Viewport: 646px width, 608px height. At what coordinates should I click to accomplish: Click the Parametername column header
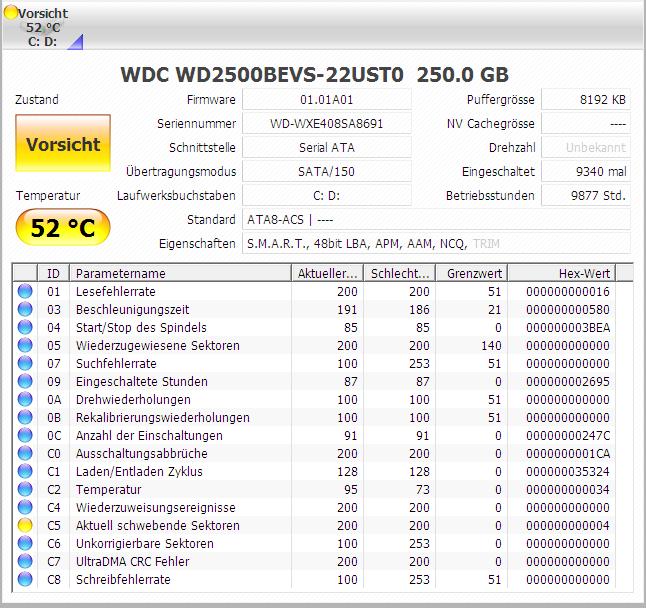pyautogui.click(x=180, y=273)
